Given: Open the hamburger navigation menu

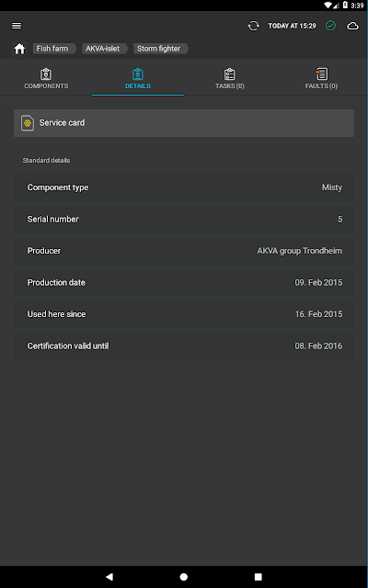Looking at the screenshot, I should click(17, 26).
